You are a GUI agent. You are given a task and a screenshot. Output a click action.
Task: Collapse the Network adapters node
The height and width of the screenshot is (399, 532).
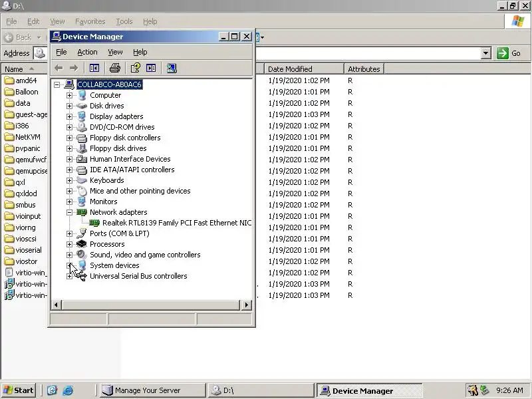pos(69,212)
